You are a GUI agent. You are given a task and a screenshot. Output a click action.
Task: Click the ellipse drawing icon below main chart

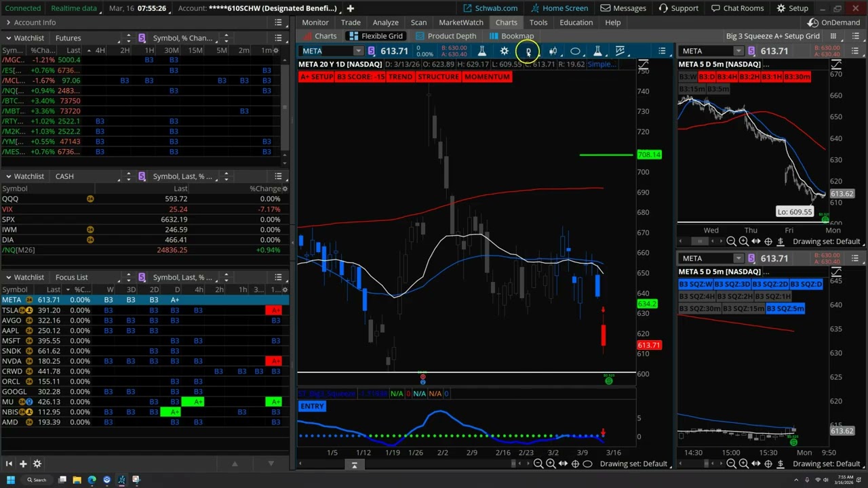pyautogui.click(x=587, y=464)
